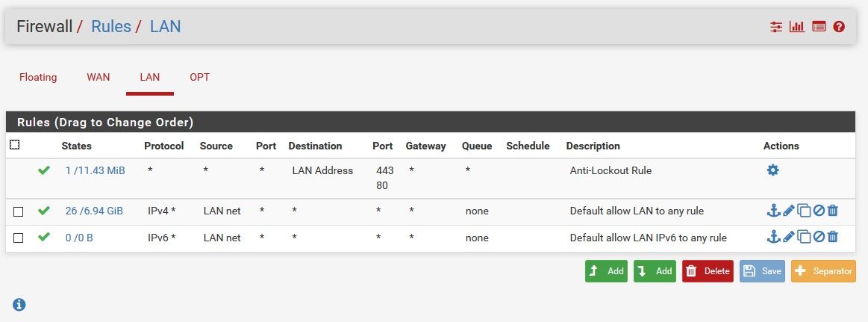
Task: Click the Anti-Lockout Rule gear icon
Action: [x=772, y=170]
